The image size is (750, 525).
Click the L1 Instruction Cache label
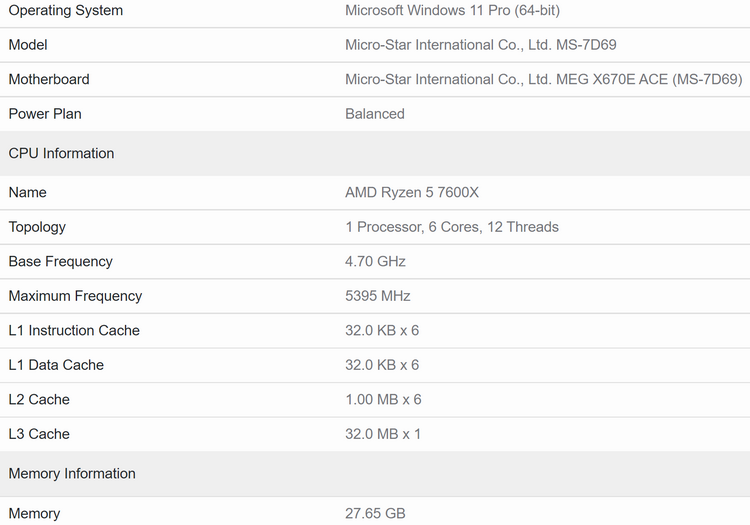click(74, 330)
